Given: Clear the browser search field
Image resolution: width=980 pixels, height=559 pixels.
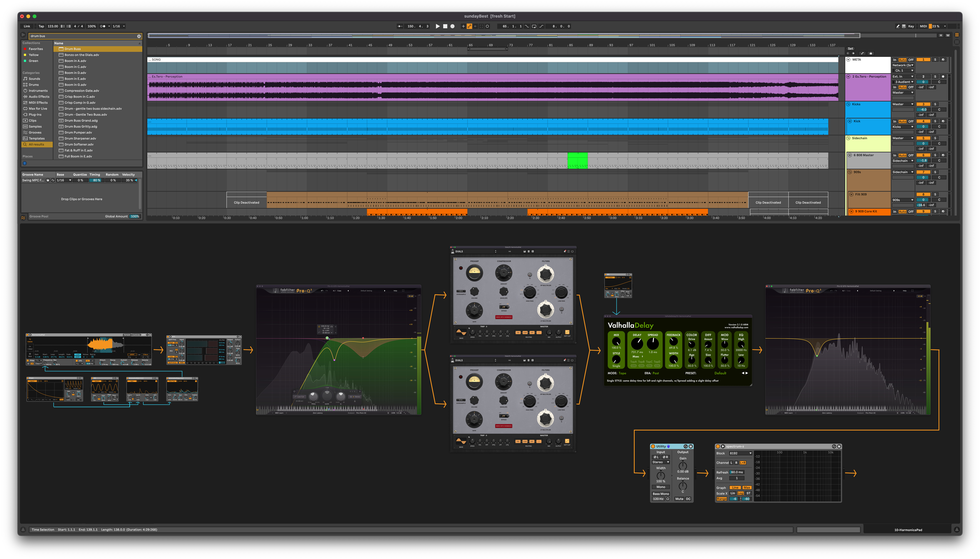Looking at the screenshot, I should (139, 36).
